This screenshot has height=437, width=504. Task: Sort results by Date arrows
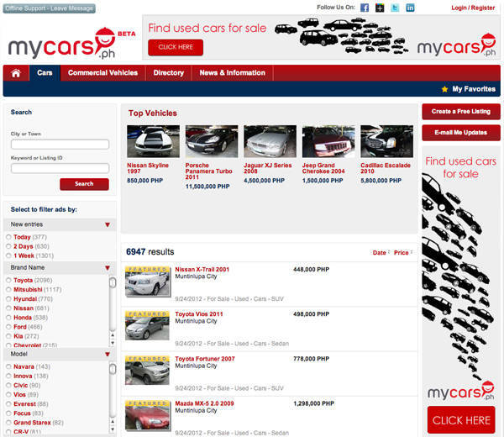click(389, 252)
